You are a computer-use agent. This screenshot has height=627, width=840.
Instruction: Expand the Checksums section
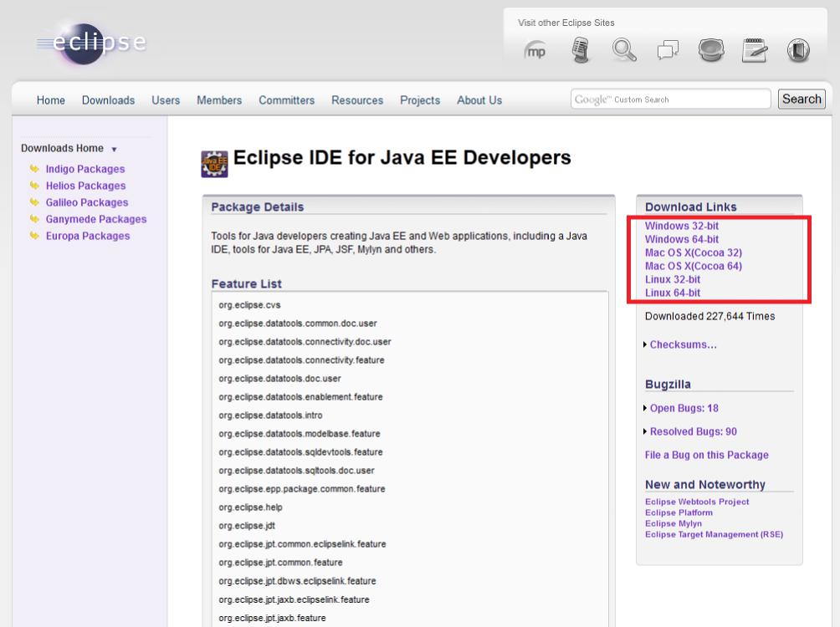coord(683,344)
